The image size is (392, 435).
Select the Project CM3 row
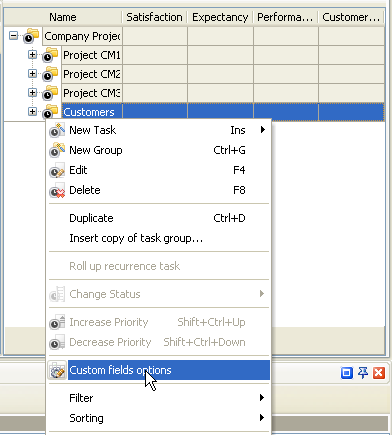92,93
